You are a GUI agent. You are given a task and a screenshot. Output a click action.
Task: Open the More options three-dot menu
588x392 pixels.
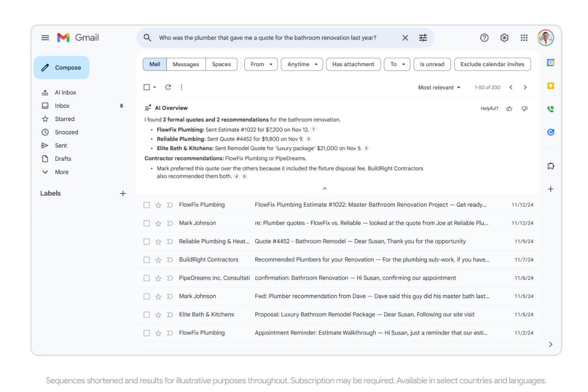tap(181, 87)
